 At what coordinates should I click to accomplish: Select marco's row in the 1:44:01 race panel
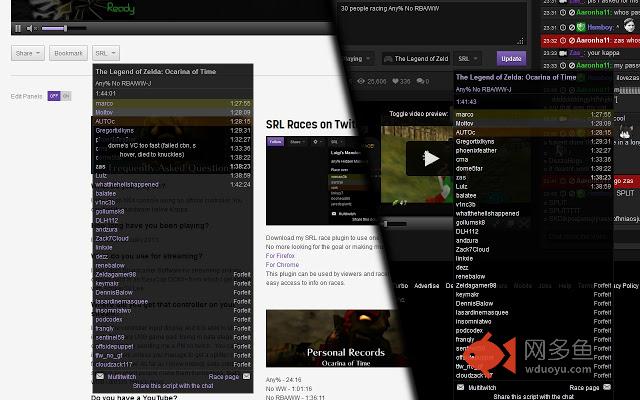pyautogui.click(x=173, y=104)
